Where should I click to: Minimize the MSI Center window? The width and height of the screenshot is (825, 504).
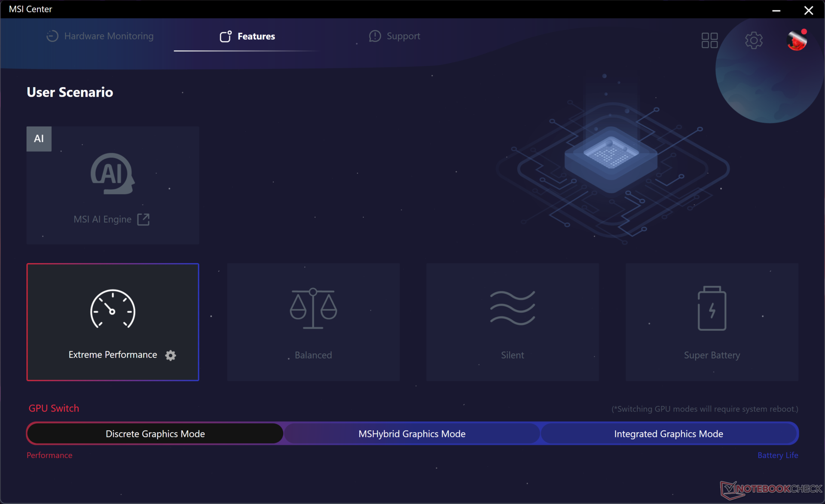click(776, 10)
